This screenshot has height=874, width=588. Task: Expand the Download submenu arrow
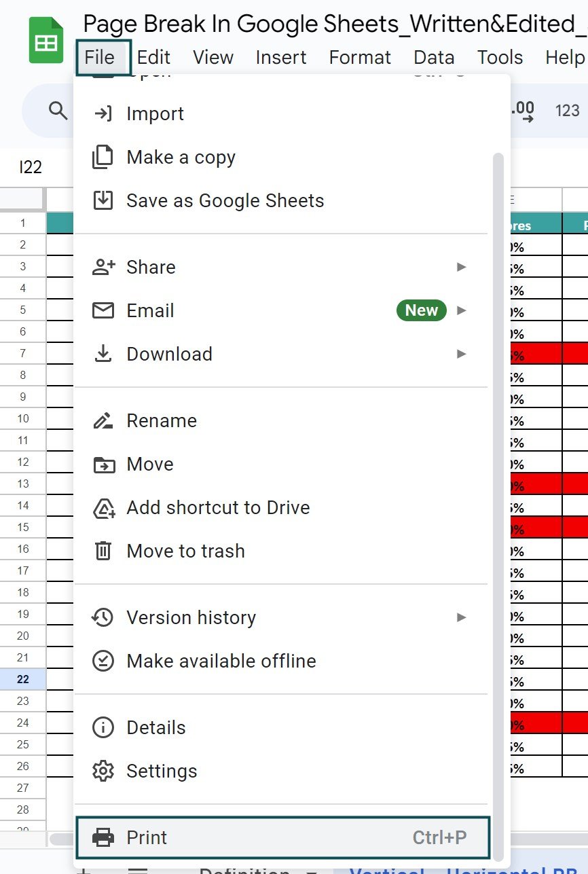(462, 354)
